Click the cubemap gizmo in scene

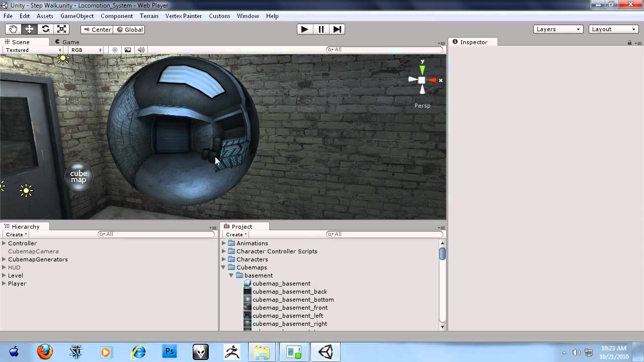click(x=78, y=177)
